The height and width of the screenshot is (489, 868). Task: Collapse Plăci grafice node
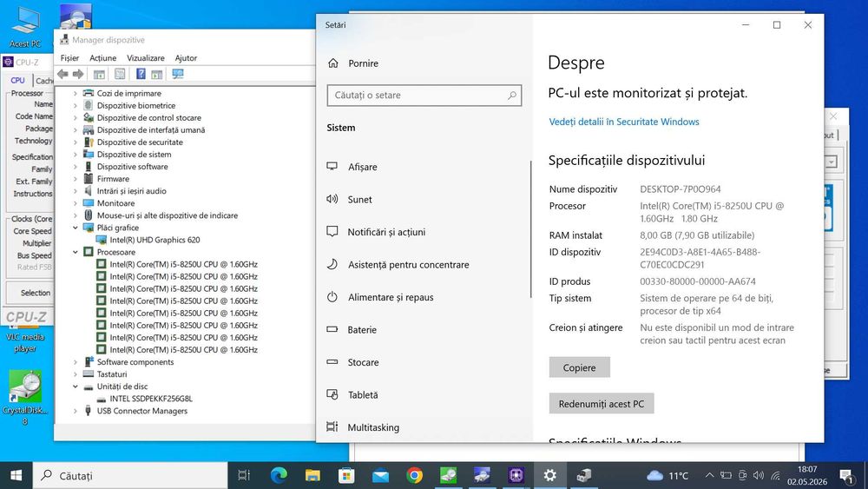pyautogui.click(x=76, y=228)
